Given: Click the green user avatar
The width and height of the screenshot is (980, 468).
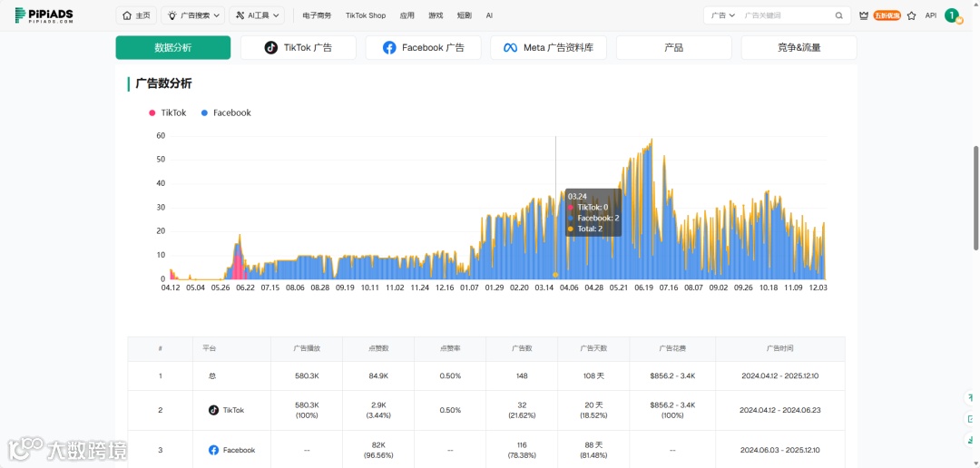Looking at the screenshot, I should (x=952, y=15).
